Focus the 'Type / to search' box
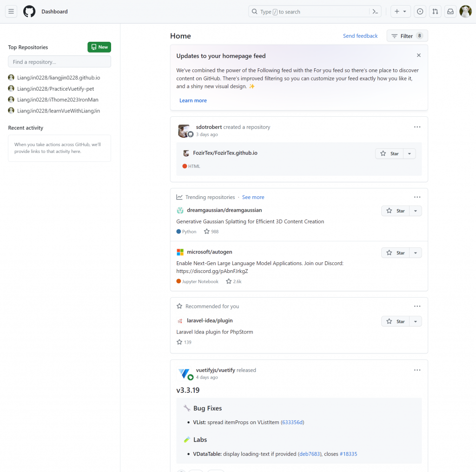 pos(310,12)
